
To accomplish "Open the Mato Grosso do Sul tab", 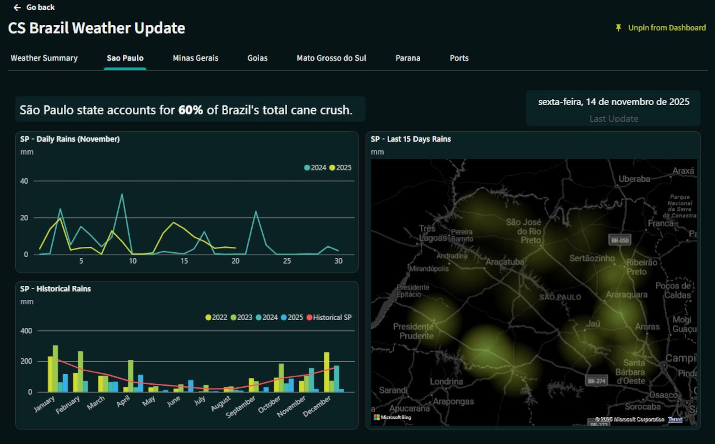I will [x=331, y=58].
